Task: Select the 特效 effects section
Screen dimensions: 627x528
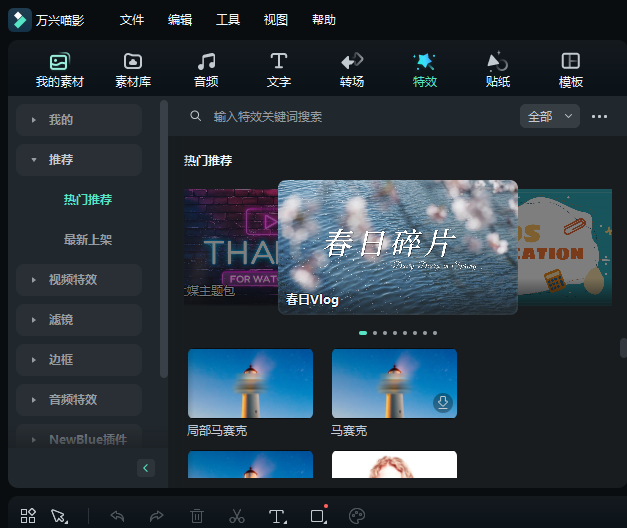Action: [x=425, y=70]
